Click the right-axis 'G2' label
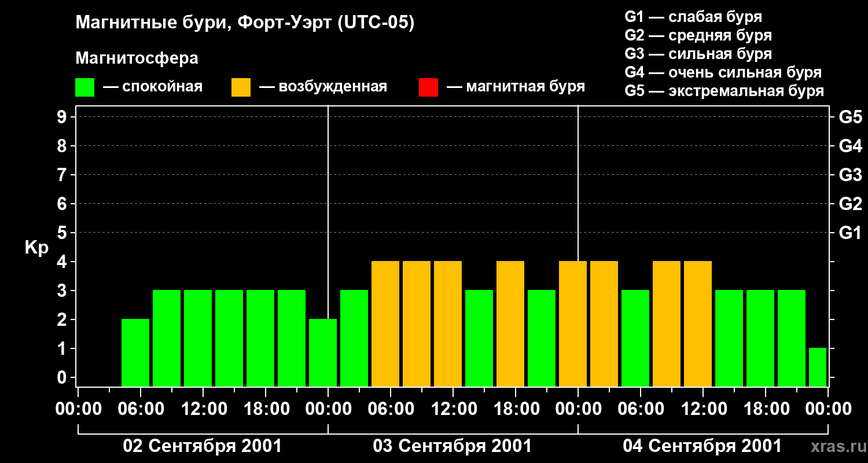868x463 pixels. 851,204
